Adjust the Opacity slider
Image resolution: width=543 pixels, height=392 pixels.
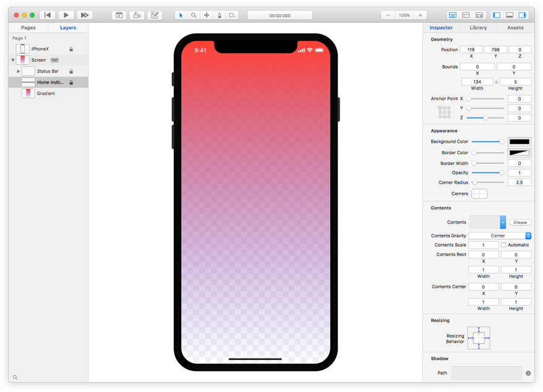coord(488,173)
